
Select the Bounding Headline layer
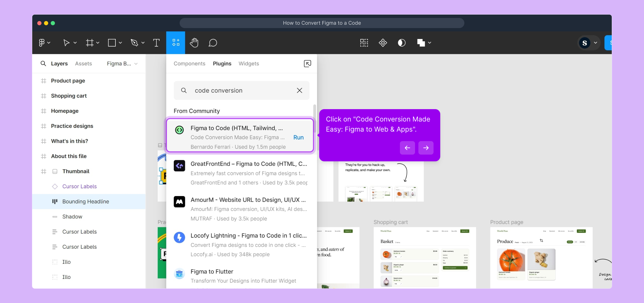point(85,201)
